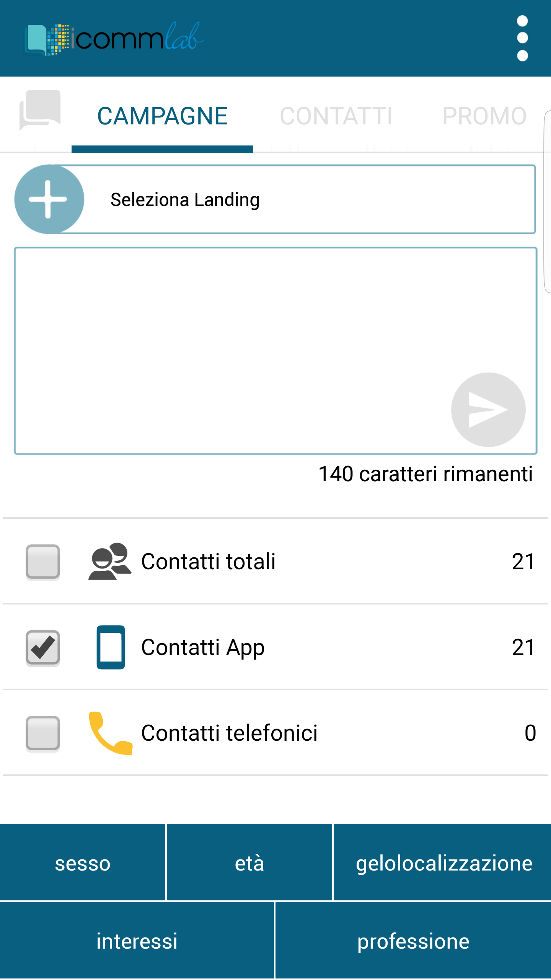Expand the età filter
551x980 pixels.
click(249, 863)
